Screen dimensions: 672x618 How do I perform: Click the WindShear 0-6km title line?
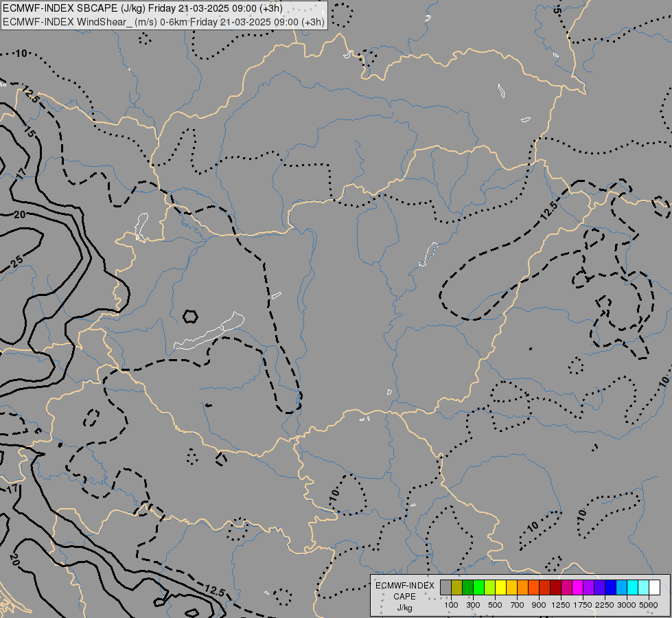[x=163, y=22]
